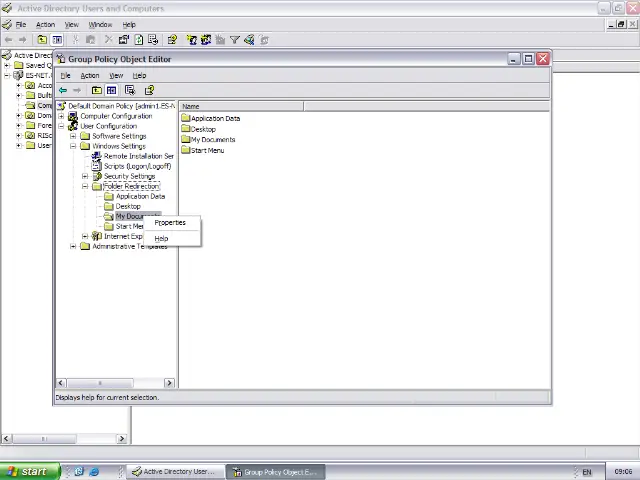Toggle Show/Hide Console Tree icon in Group Policy Editor
Image resolution: width=640 pixels, height=480 pixels.
point(111,90)
